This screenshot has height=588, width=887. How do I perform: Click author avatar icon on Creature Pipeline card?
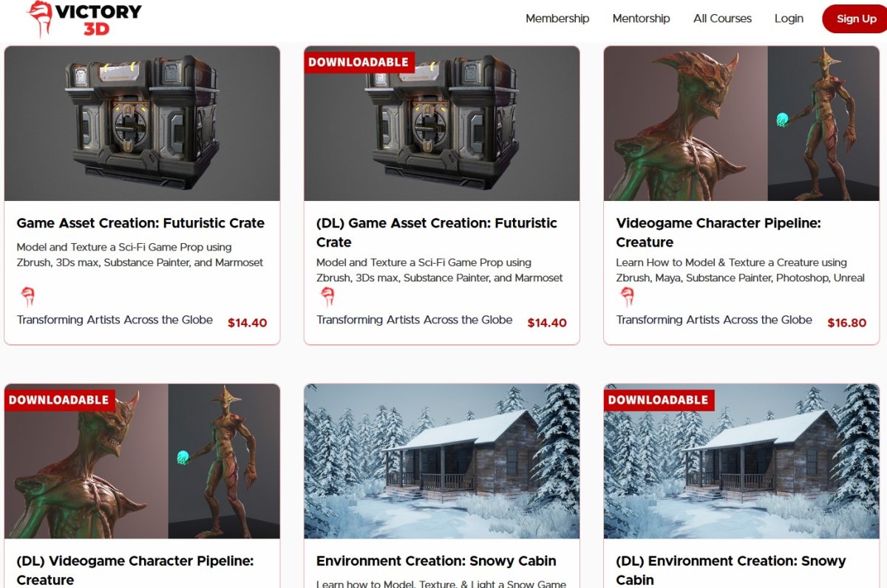[x=628, y=296]
